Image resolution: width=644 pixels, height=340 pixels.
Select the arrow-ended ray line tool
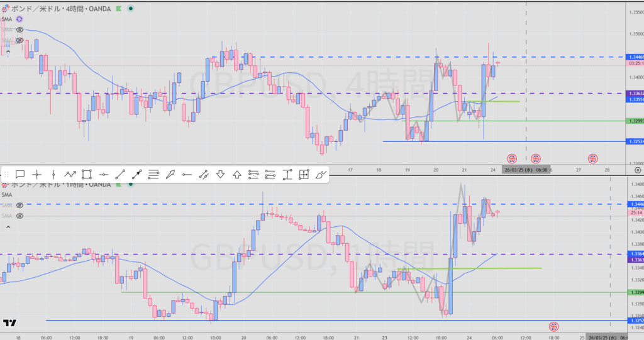(137, 175)
